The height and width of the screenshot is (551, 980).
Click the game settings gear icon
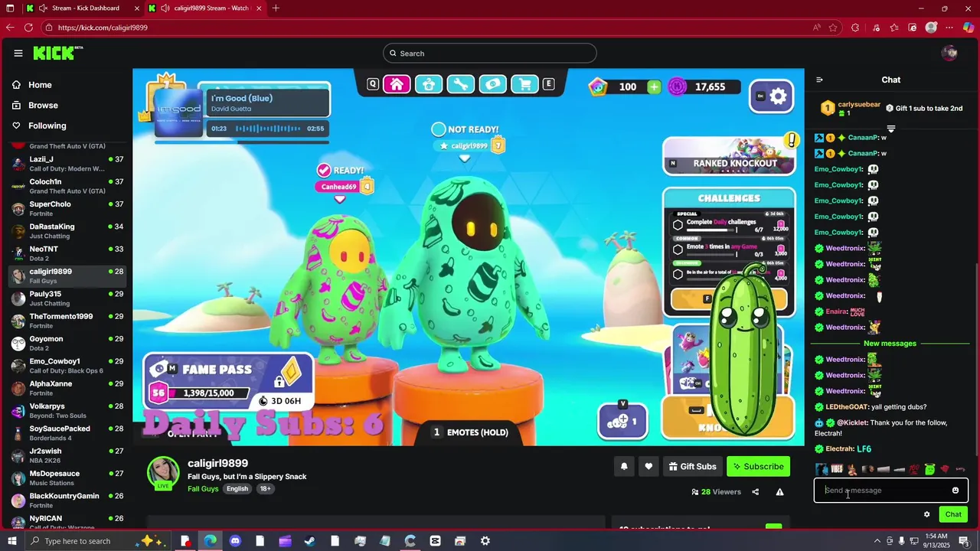[x=771, y=96]
